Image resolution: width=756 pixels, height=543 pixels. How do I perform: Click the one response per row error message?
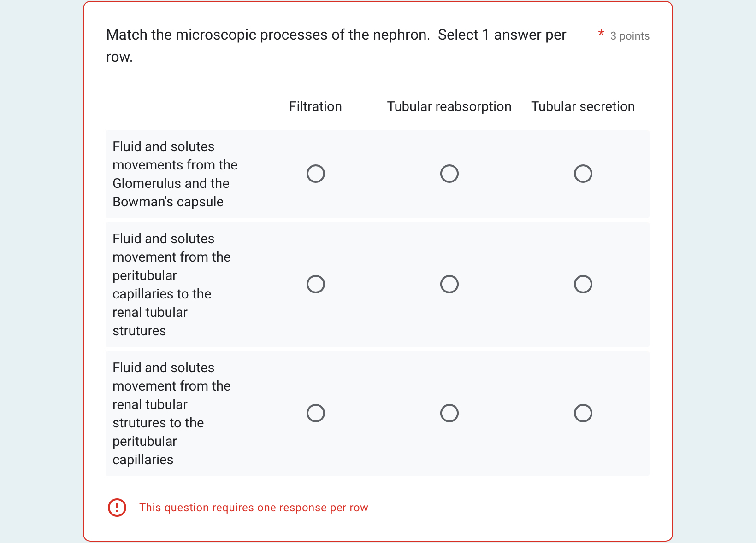click(x=254, y=508)
